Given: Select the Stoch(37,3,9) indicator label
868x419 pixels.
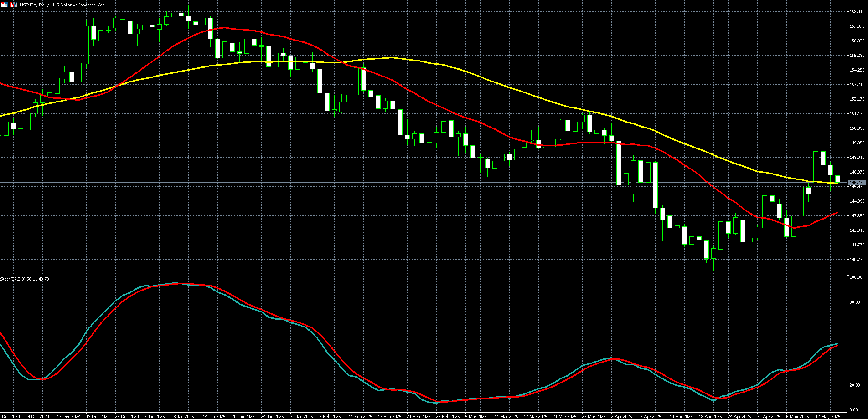Looking at the screenshot, I should [25, 279].
